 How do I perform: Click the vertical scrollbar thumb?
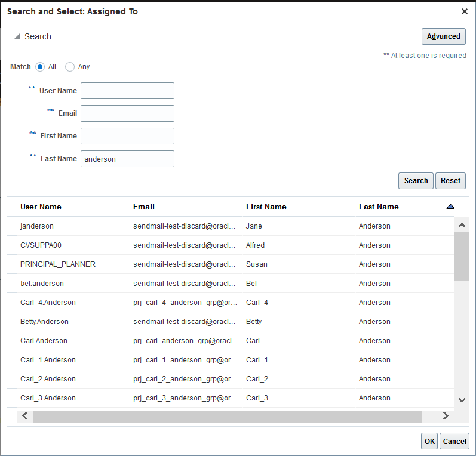tap(462, 257)
